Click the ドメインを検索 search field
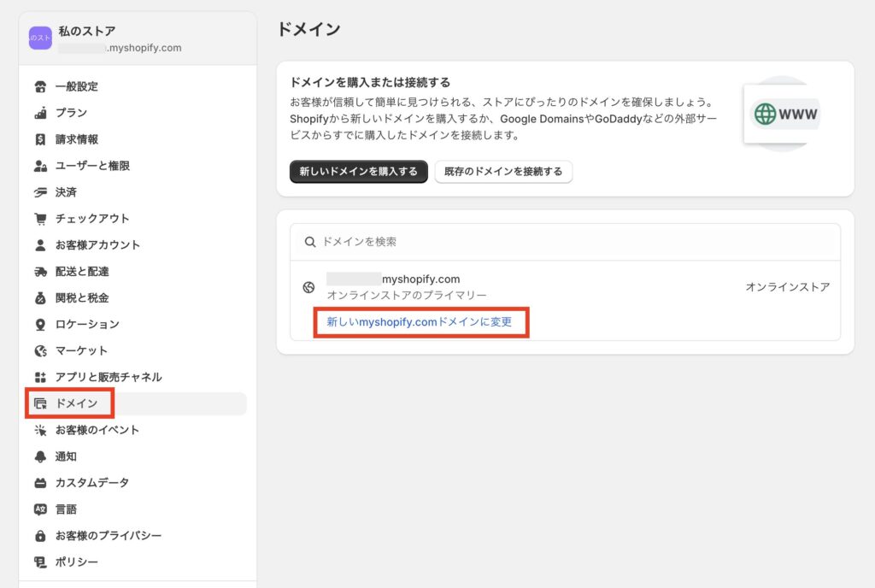The width and height of the screenshot is (875, 588). tap(565, 242)
